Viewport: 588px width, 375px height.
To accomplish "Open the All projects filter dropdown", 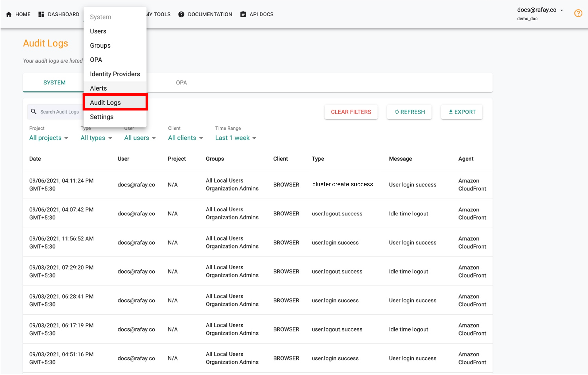I will (49, 138).
